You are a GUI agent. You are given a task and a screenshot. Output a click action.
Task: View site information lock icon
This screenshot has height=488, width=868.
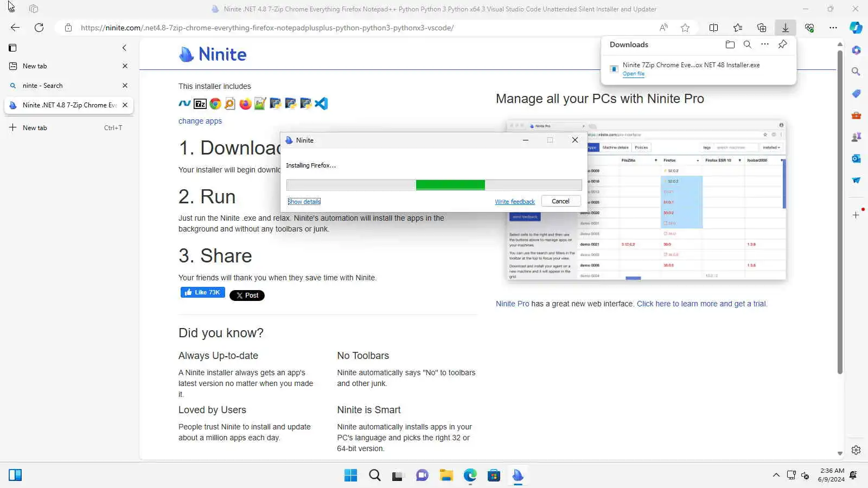coord(68,28)
